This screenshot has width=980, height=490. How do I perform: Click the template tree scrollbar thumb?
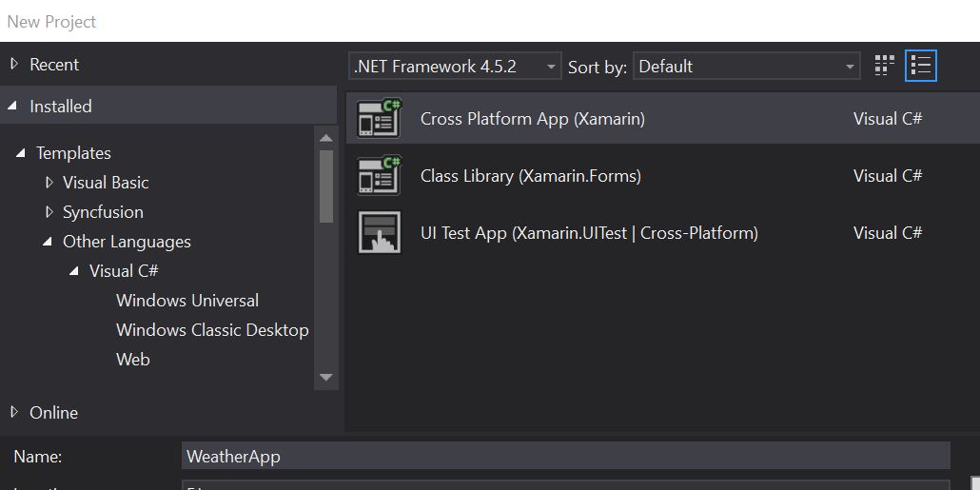coord(326,186)
